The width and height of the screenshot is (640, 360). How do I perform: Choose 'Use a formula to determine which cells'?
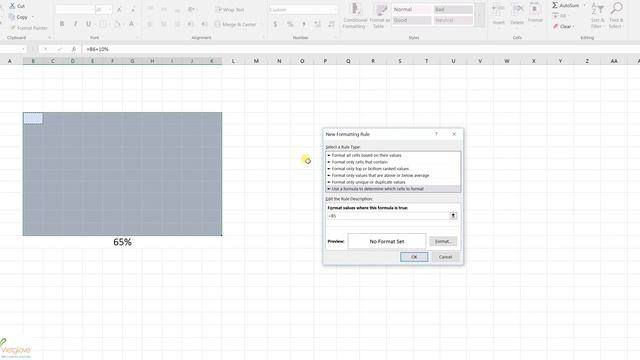pos(393,189)
